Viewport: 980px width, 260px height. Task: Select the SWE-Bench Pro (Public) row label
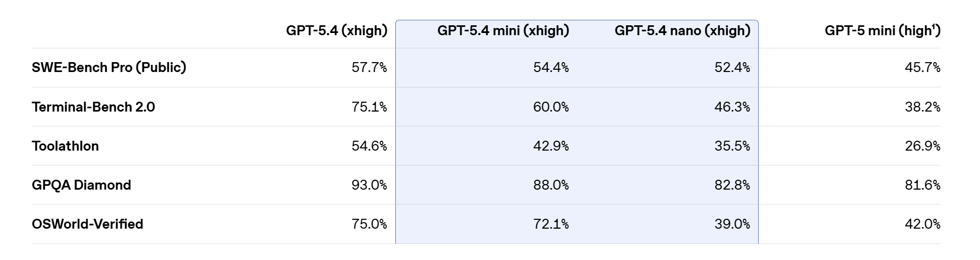(109, 68)
